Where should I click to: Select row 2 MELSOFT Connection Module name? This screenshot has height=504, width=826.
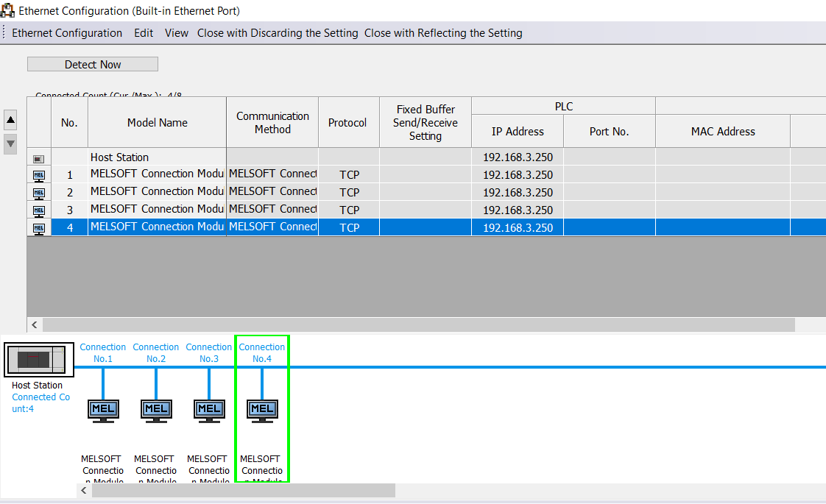(x=157, y=192)
